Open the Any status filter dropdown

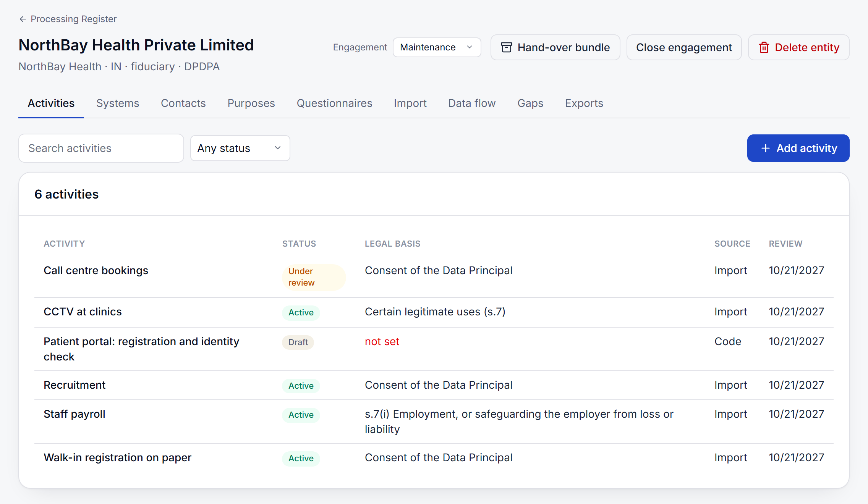pyautogui.click(x=240, y=148)
